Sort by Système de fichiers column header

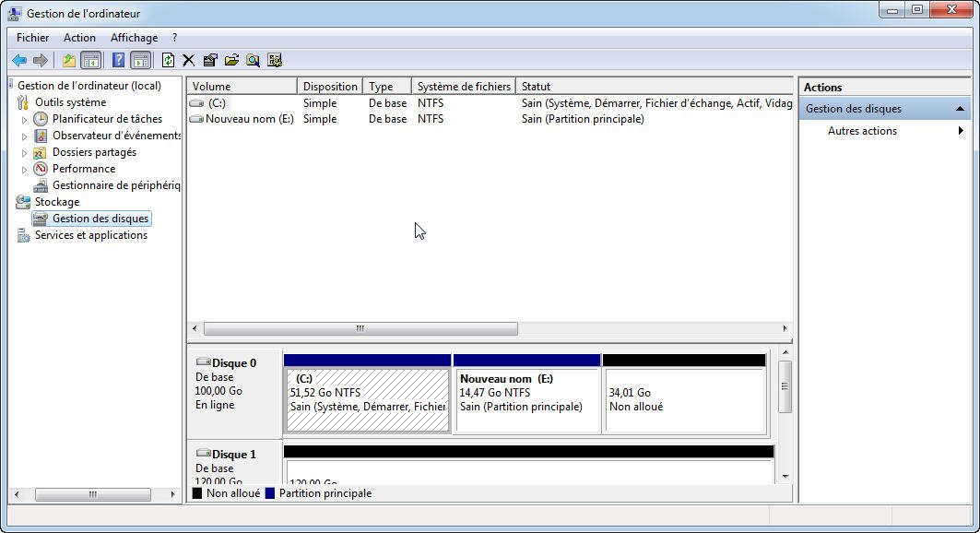tap(464, 87)
